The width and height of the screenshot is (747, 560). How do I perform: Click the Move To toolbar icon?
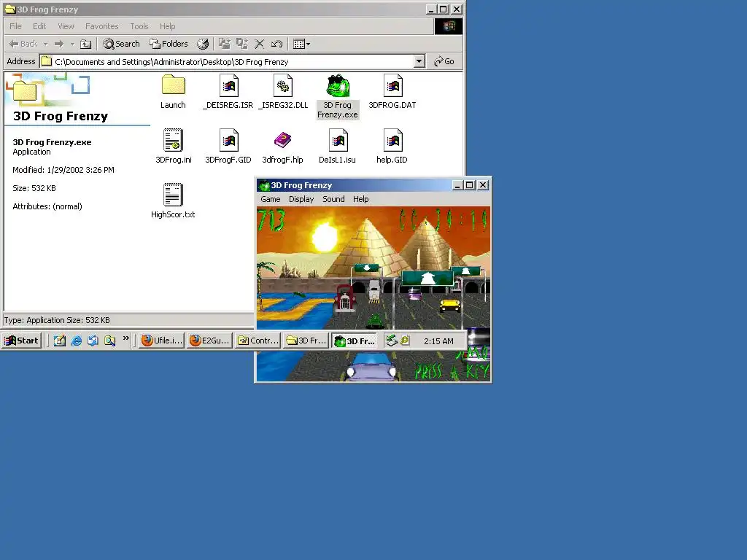coord(225,44)
